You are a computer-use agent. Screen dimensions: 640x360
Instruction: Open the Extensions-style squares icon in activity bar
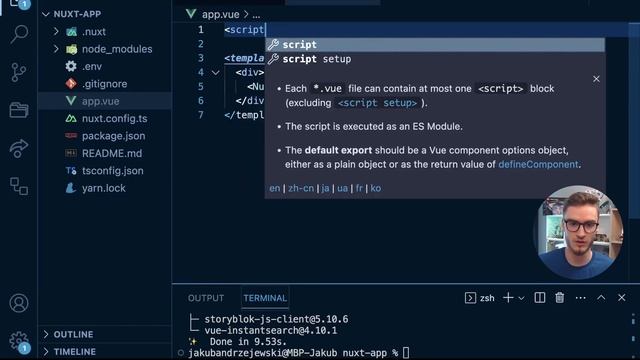[19, 186]
